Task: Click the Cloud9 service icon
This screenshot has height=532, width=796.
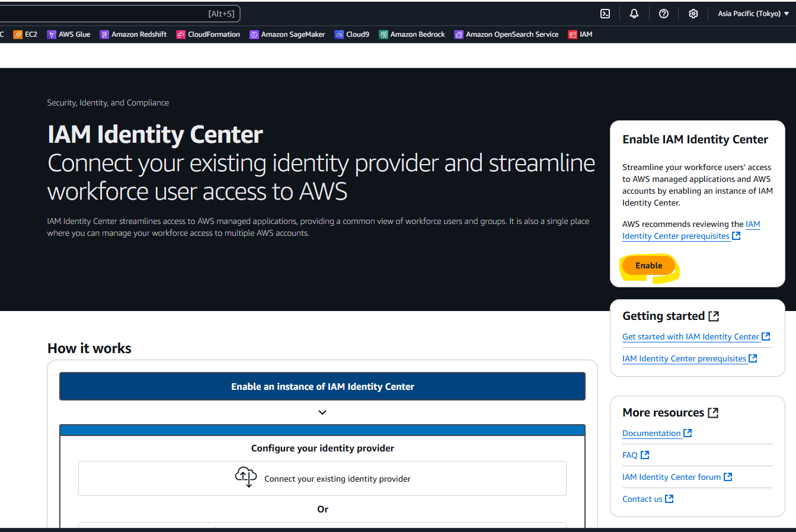Action: point(339,34)
